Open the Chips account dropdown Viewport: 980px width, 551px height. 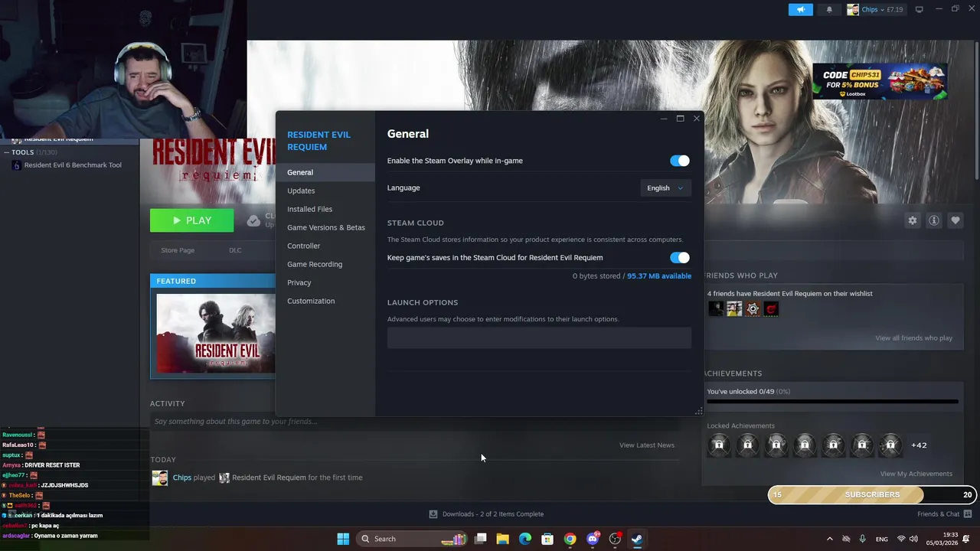tap(875, 10)
